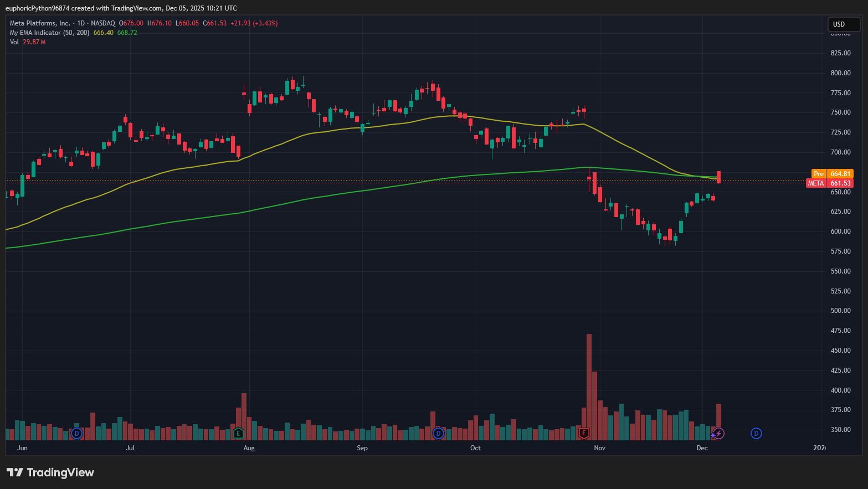The height and width of the screenshot is (489, 868).
Task: Click the high value H676.10
Action: 160,23
